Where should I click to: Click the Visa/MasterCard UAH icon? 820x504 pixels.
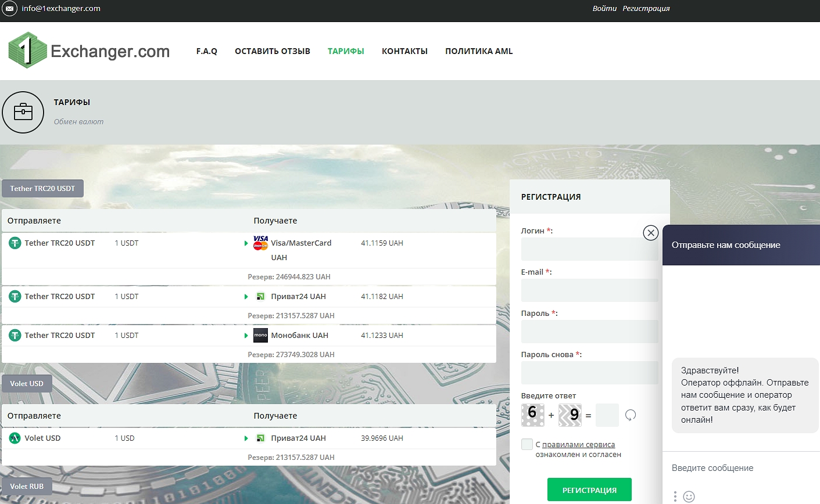pos(260,243)
